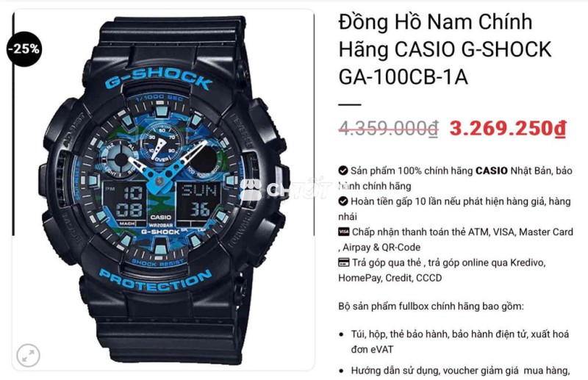588x380 pixels.
Task: Click the checkmark icon before 'Hoàn tiền gấp 10 lần'
Action: pyautogui.click(x=343, y=201)
